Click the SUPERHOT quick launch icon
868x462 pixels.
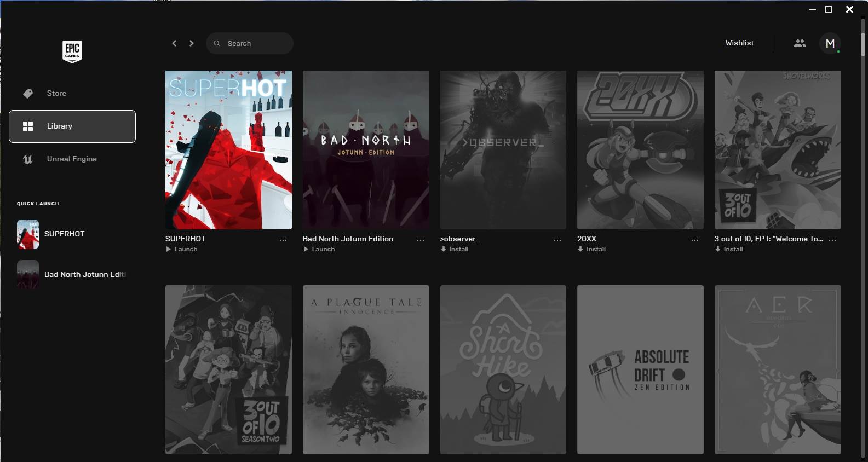pos(28,234)
